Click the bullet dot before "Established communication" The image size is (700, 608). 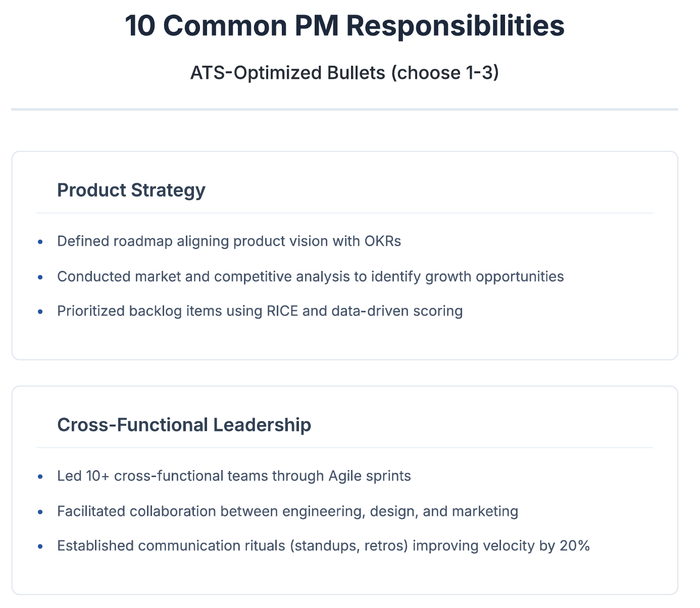[x=40, y=546]
